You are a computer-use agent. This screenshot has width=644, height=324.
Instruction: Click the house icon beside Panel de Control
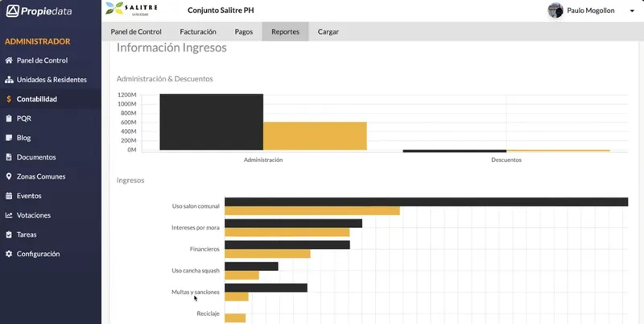9,60
